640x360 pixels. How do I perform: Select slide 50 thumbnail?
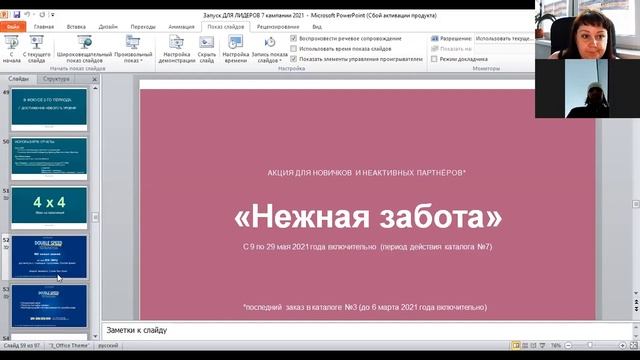(49, 159)
